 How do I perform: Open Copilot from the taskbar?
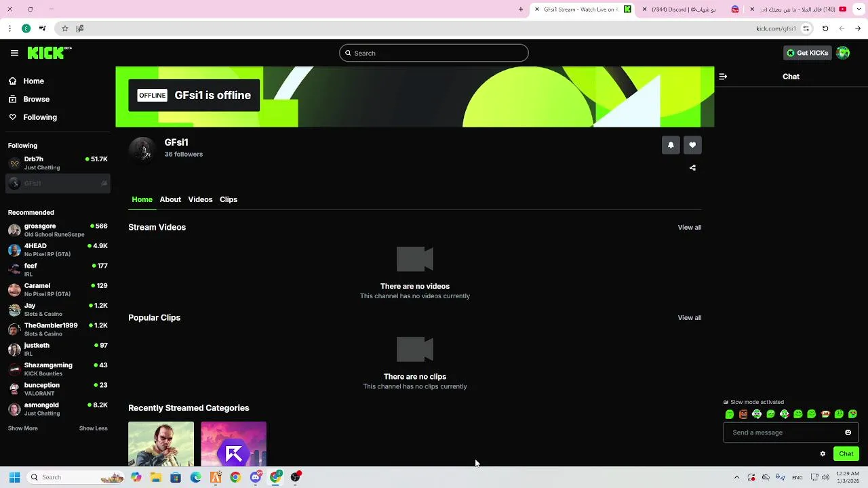(136, 477)
